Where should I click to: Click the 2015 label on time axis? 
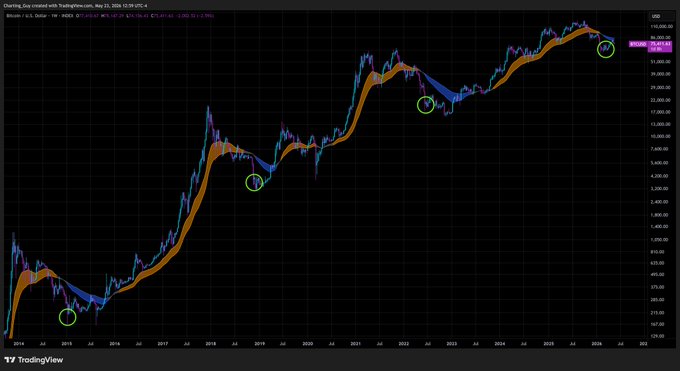66,344
